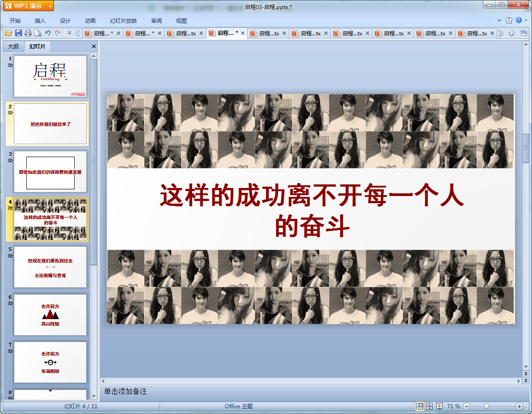Click the zoom slider handle
Viewport: 532px width, 414px height.
coord(486,406)
